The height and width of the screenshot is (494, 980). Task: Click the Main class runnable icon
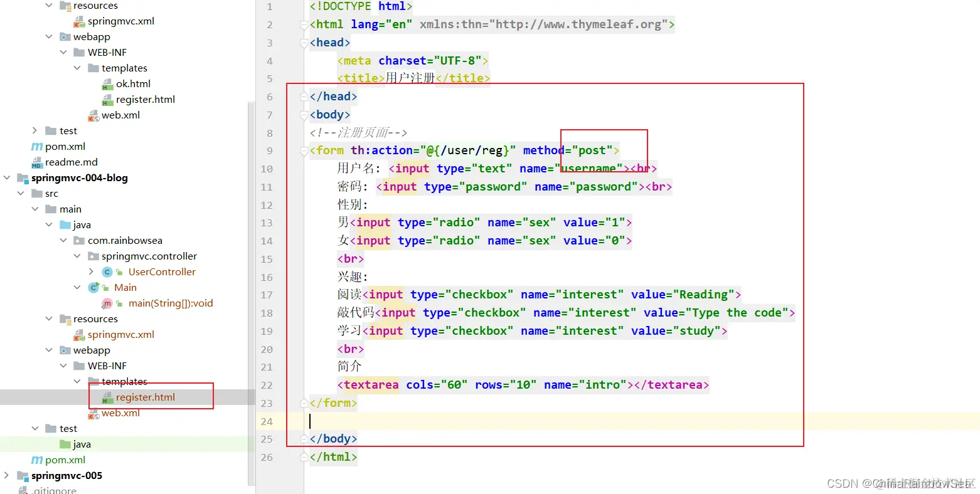coord(93,288)
